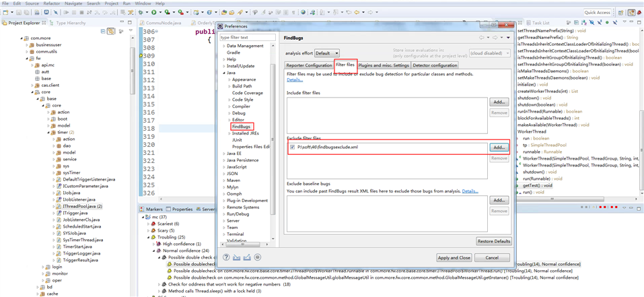Click Add button for Exclude baseline bugs
Viewport: 644px width, 297px height.
click(499, 200)
